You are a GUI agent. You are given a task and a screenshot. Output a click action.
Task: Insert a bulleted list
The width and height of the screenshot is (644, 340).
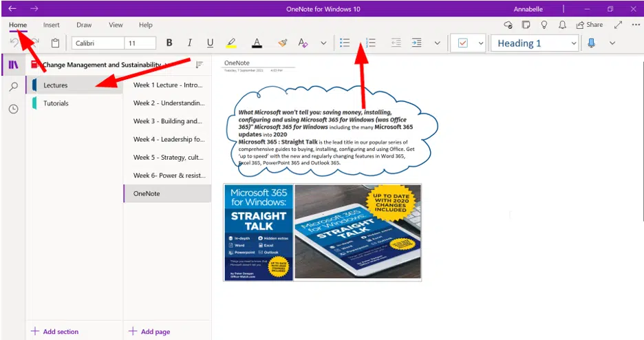(345, 43)
